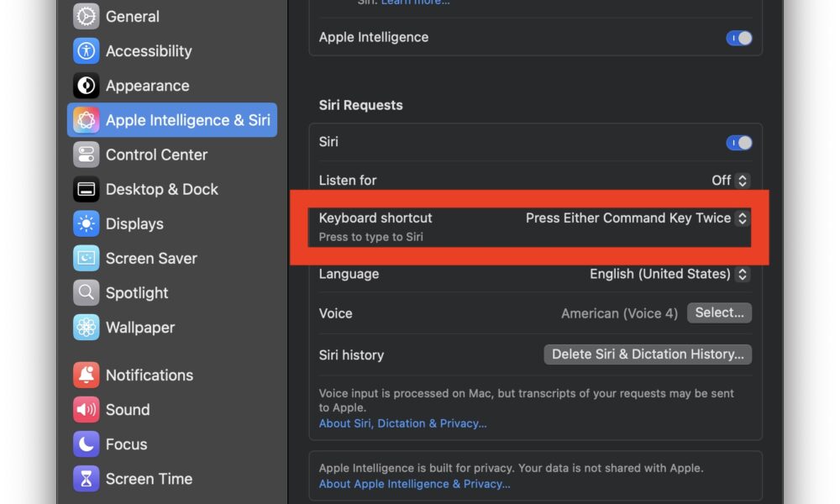Select the Sound speaker icon
840x504 pixels.
[x=86, y=410]
